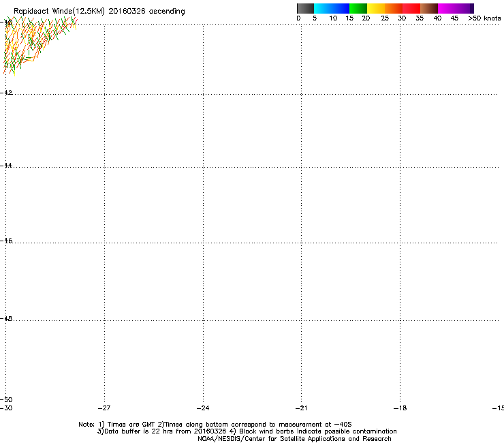Click the brown 35-40 knots color swatch
The width and height of the screenshot is (504, 443).
pyautogui.click(x=429, y=8)
